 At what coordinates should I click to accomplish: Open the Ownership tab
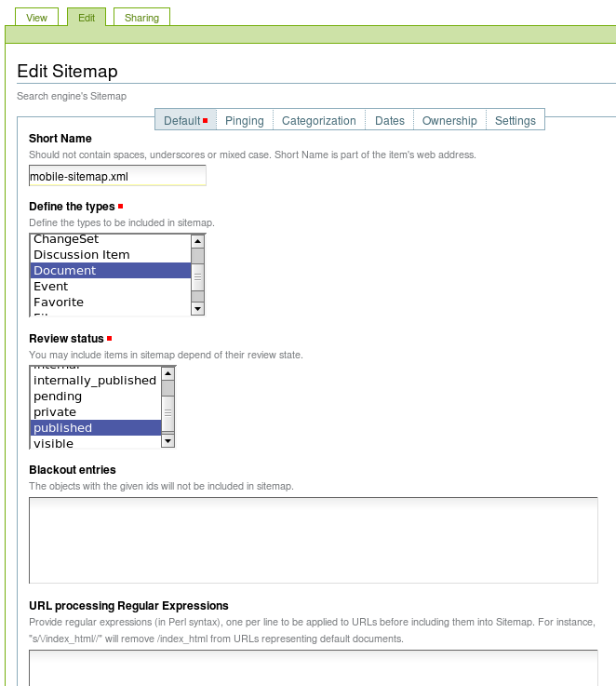[x=449, y=120]
